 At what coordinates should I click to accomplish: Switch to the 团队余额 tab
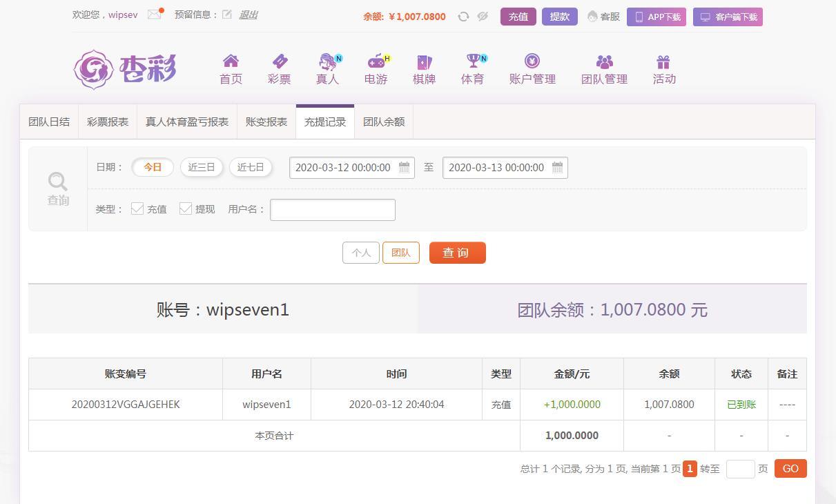click(x=384, y=122)
